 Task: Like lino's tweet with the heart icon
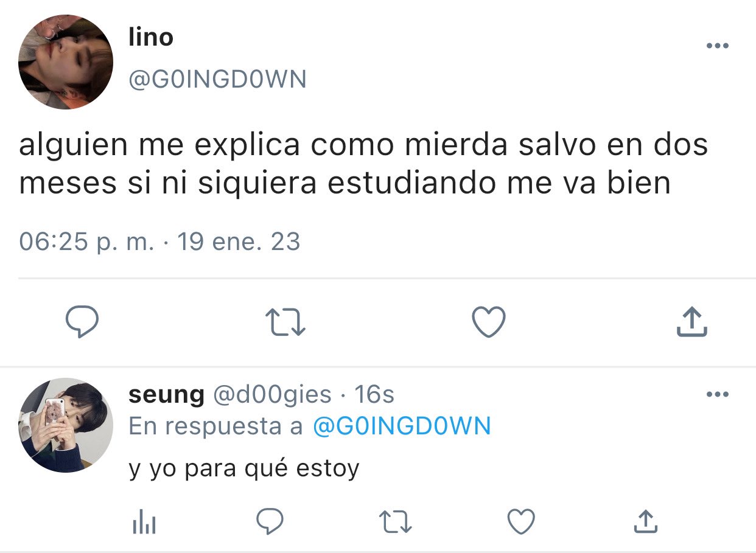point(489,322)
